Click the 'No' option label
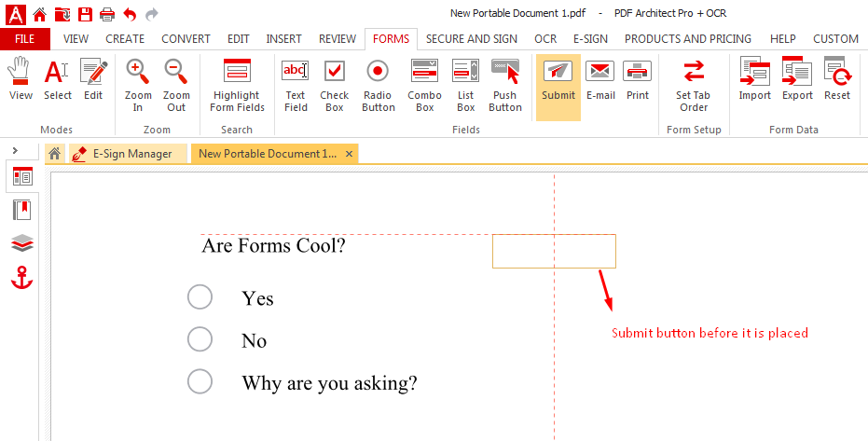This screenshot has height=441, width=868. [255, 341]
